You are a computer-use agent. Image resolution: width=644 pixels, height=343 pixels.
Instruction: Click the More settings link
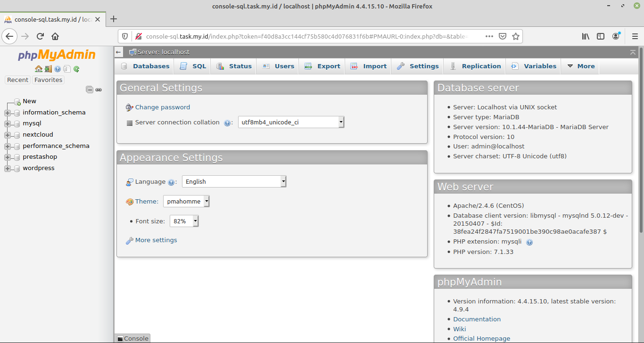[x=156, y=240]
